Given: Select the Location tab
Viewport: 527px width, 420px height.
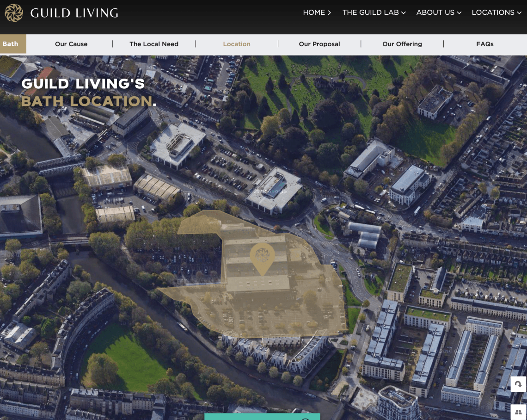Looking at the screenshot, I should (237, 44).
